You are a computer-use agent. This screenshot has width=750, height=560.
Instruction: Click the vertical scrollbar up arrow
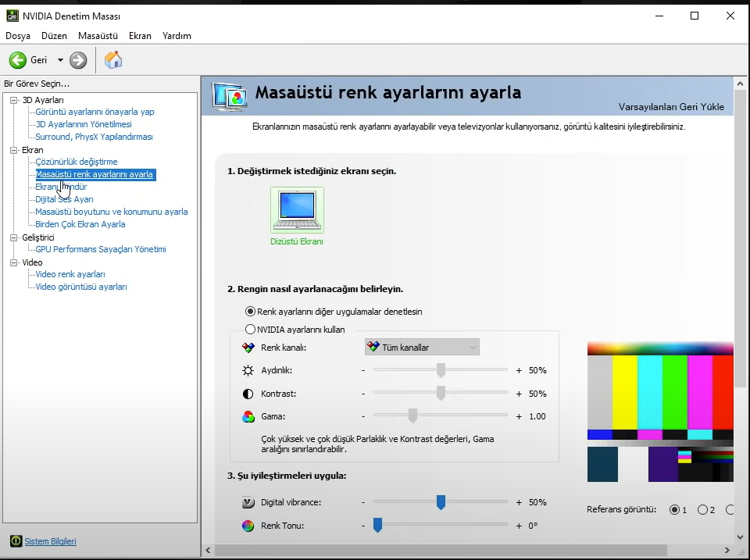(x=740, y=84)
